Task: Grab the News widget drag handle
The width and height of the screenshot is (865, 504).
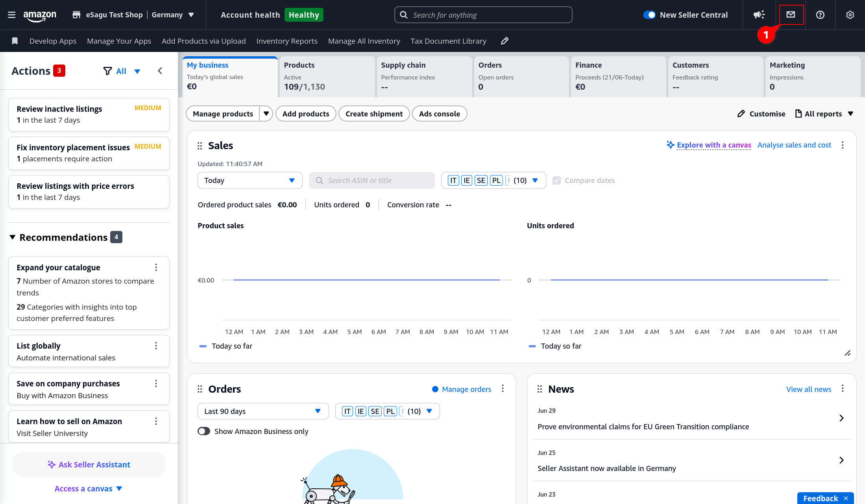Action: pyautogui.click(x=540, y=389)
